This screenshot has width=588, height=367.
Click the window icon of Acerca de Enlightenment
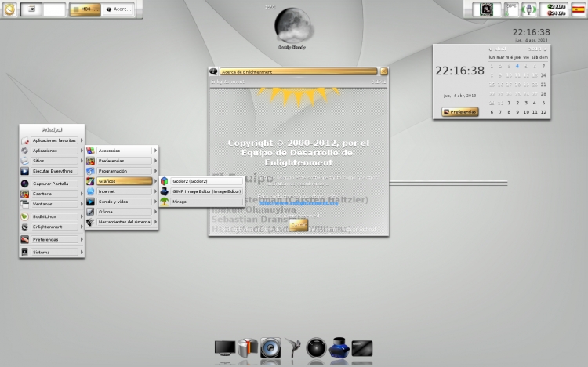coord(213,71)
